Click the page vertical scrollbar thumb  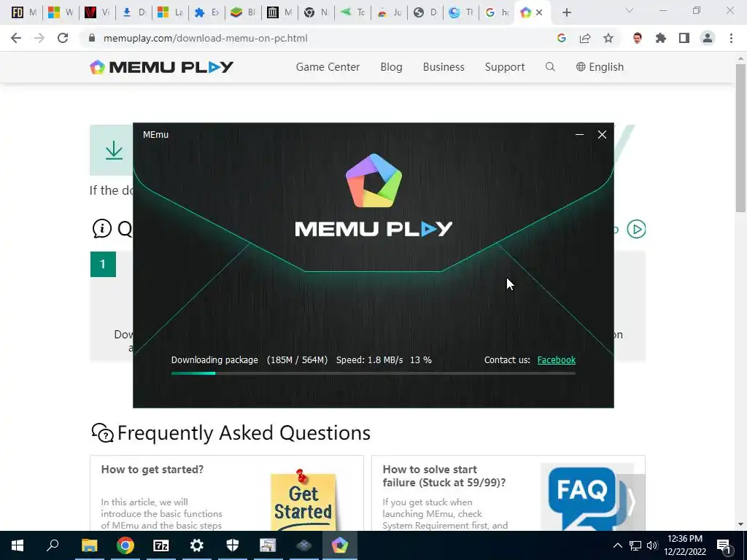(740, 137)
